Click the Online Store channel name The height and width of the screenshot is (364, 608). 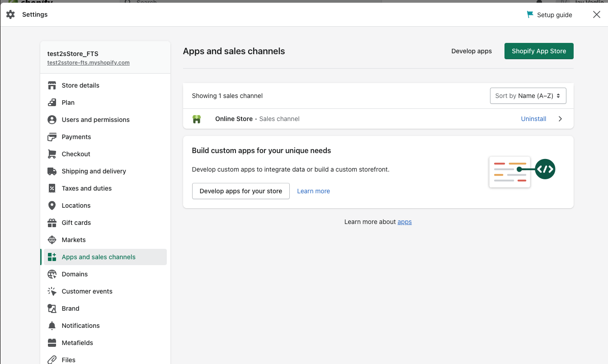coord(234,119)
